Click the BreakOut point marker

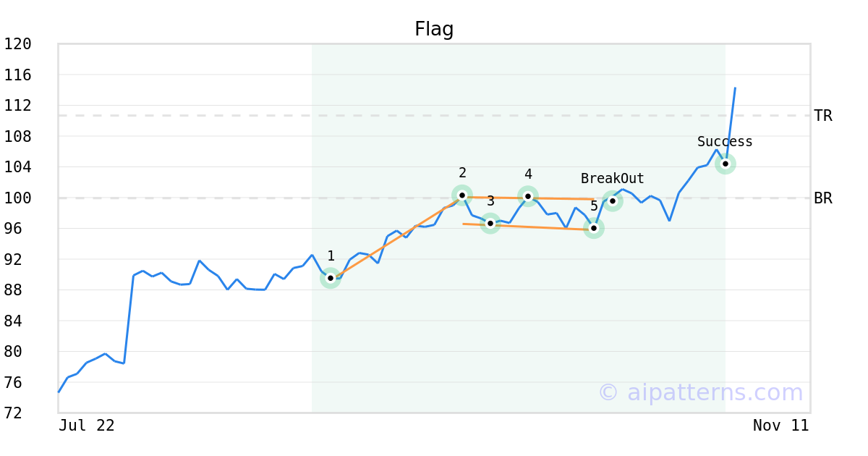pos(613,201)
